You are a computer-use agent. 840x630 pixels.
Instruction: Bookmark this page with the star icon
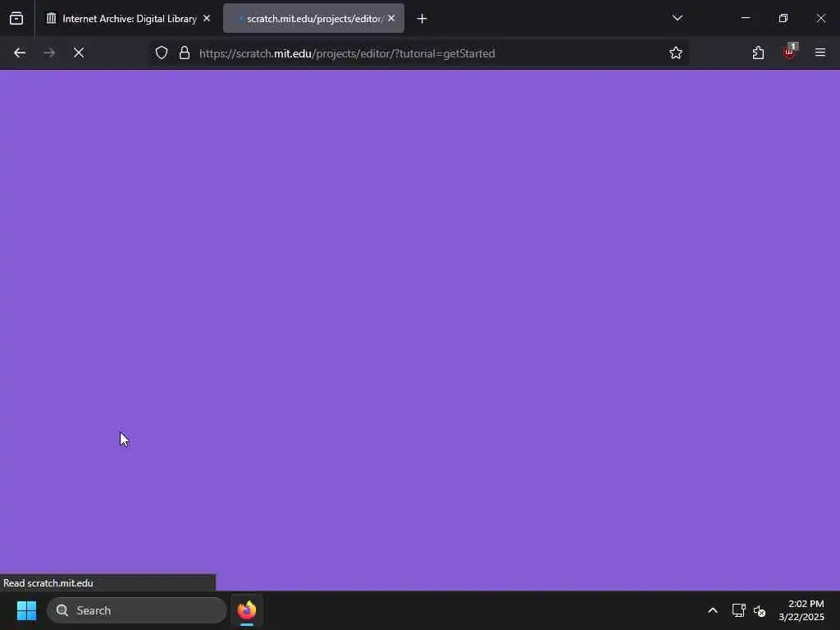coord(676,53)
